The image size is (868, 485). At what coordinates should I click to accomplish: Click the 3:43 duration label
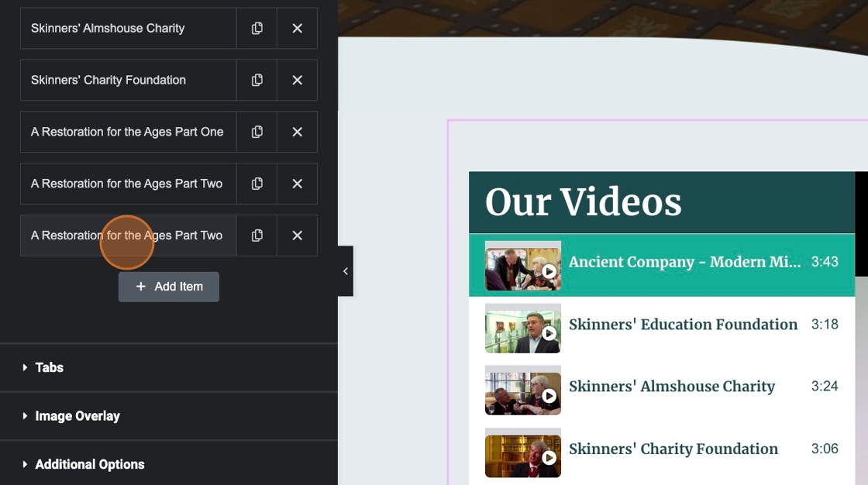click(x=825, y=262)
